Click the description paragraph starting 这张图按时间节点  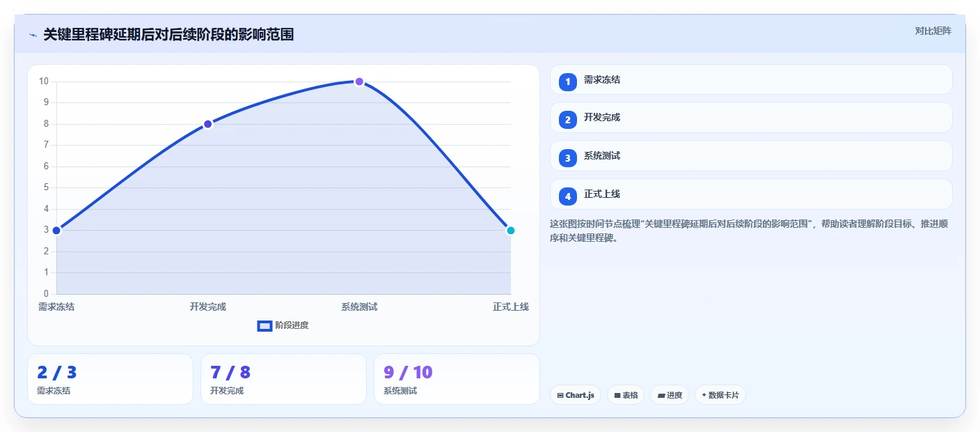[x=748, y=231]
